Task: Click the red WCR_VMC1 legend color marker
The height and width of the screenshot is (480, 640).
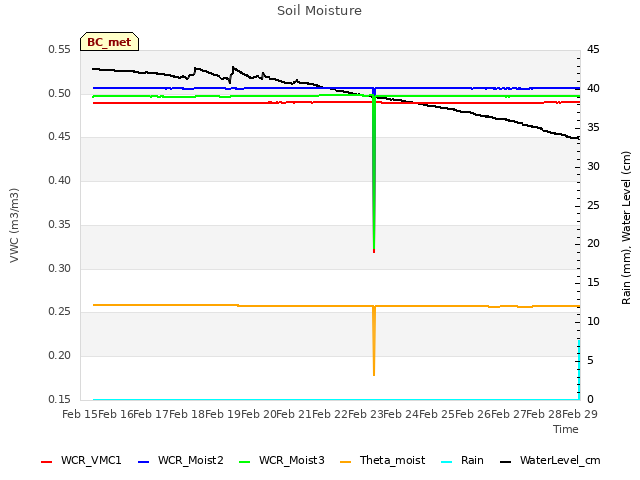Action: [x=47, y=462]
